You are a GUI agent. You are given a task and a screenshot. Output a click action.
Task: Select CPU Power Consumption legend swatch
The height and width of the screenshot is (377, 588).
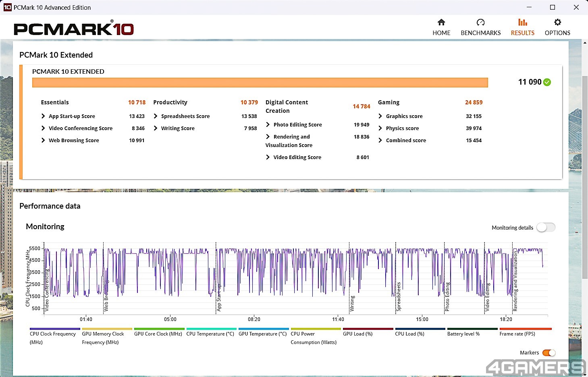point(316,329)
